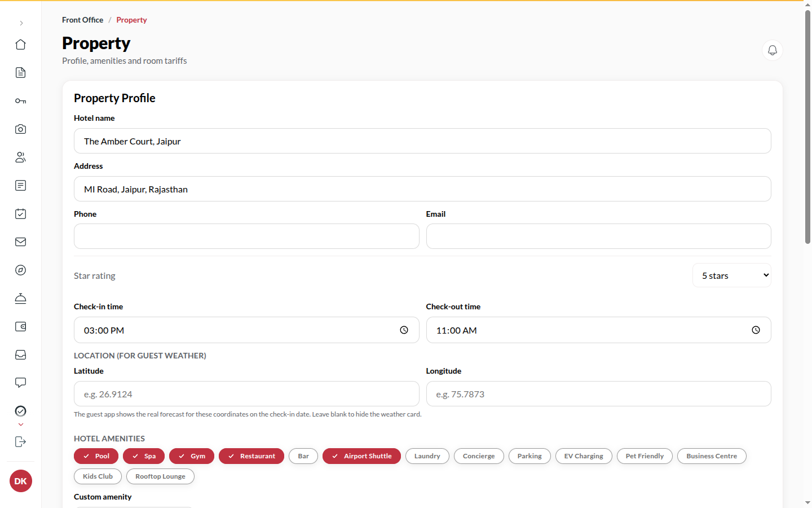Viewport: 812px width, 508px height.
Task: Select the Rooftop Lounge amenity chip
Action: point(160,476)
